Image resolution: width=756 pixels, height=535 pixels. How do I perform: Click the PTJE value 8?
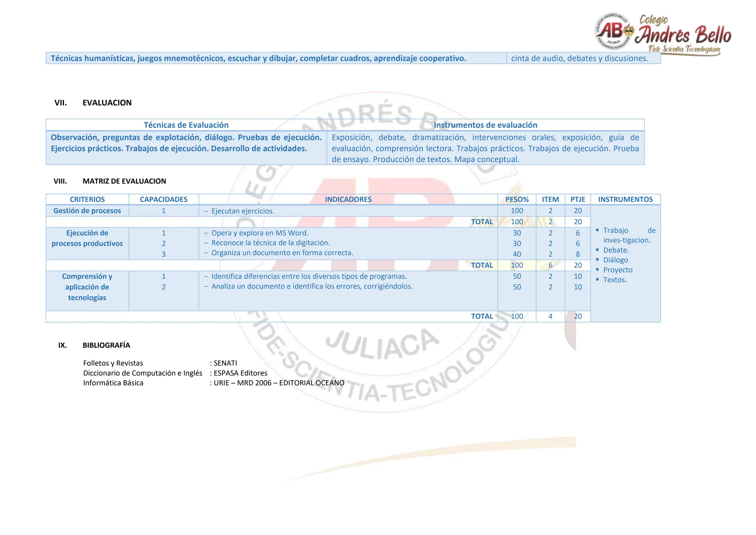[x=578, y=254]
